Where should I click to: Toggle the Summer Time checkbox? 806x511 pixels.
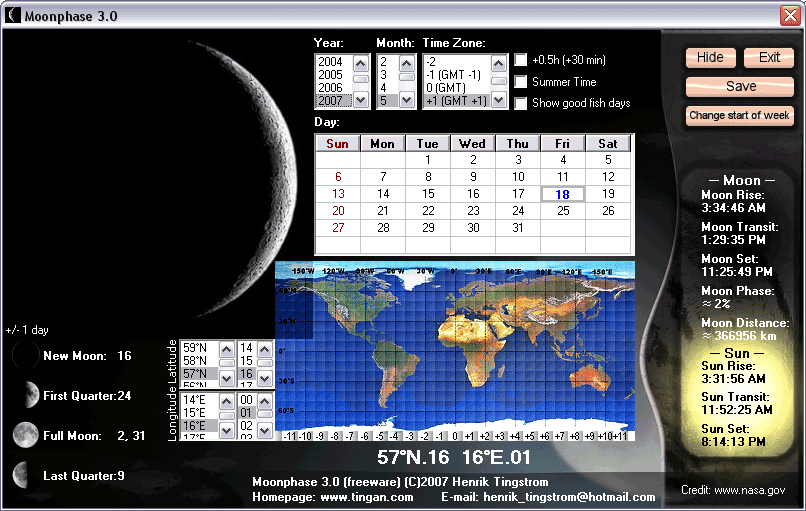coord(520,82)
